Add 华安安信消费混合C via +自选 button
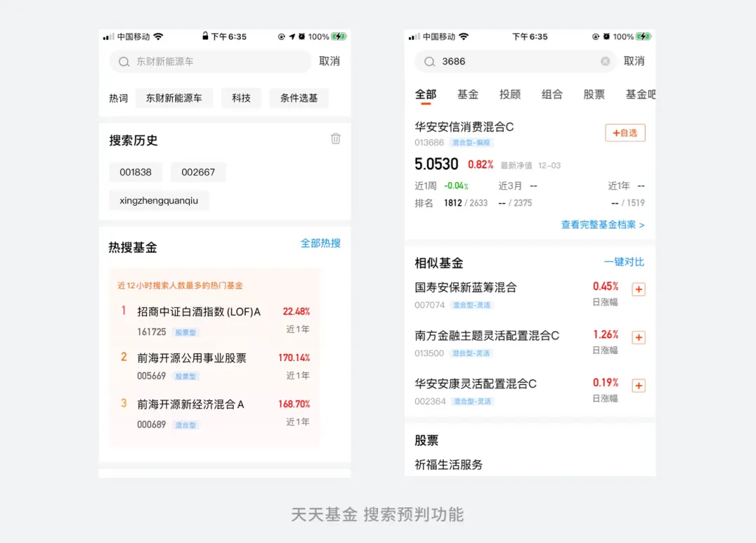 pyautogui.click(x=625, y=133)
